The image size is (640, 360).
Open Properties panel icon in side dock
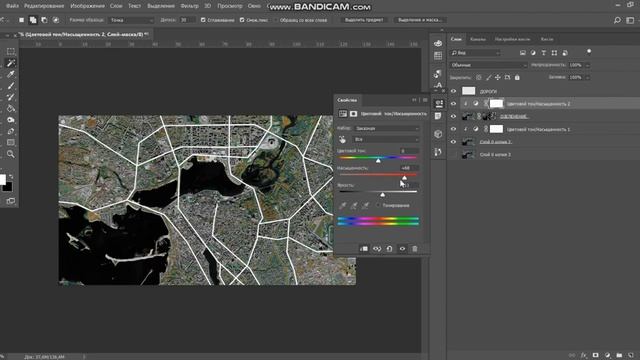coord(438,104)
